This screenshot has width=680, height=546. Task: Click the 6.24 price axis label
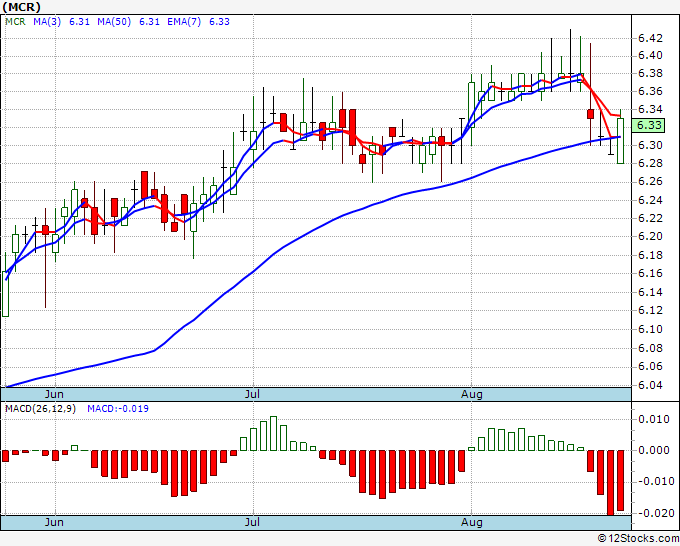650,200
